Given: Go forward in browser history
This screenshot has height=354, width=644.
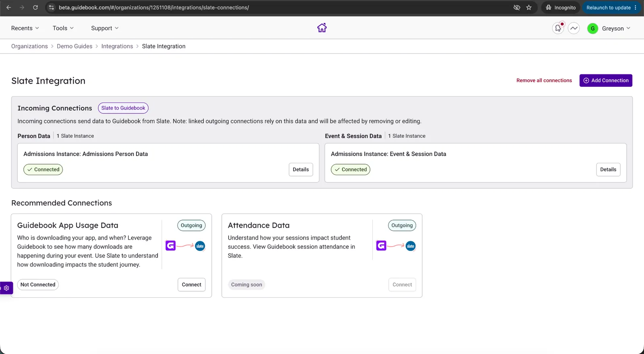Looking at the screenshot, I should (x=22, y=8).
